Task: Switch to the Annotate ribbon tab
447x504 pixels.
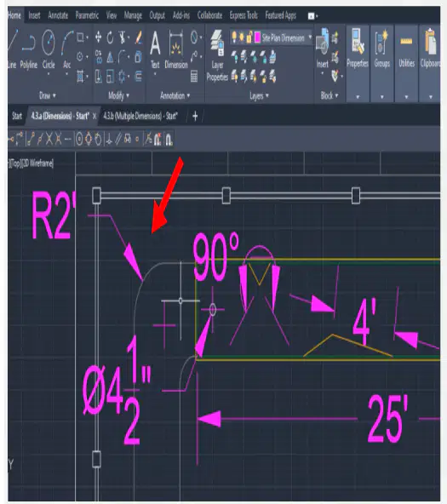Action: (58, 15)
